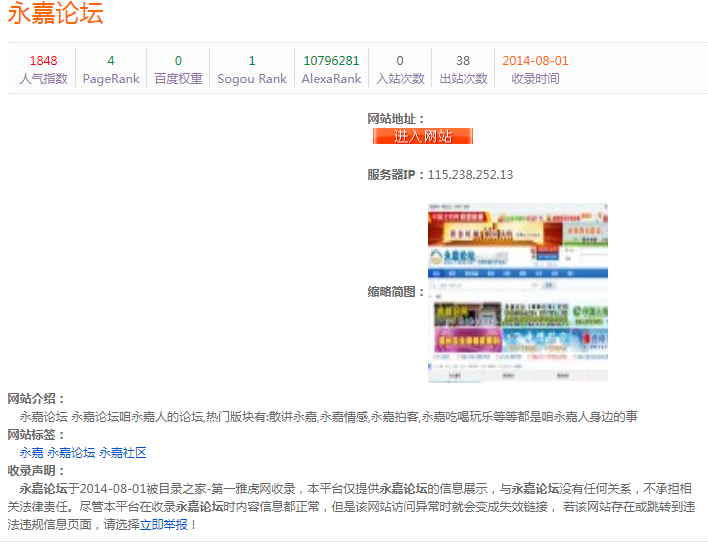Click the 收录声明 heading

coord(36,470)
